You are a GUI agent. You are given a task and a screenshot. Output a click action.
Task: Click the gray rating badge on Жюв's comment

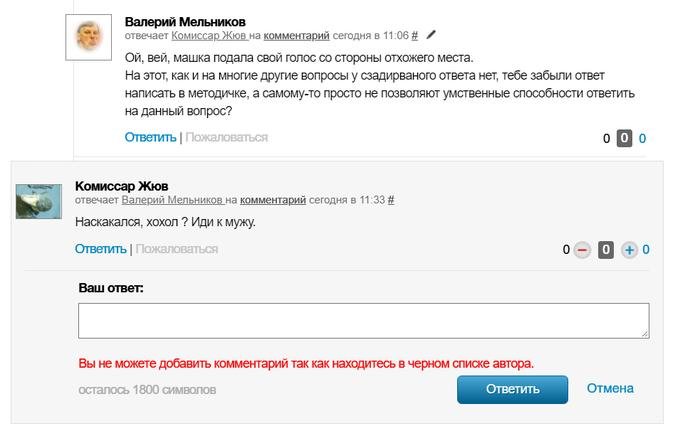pos(606,250)
